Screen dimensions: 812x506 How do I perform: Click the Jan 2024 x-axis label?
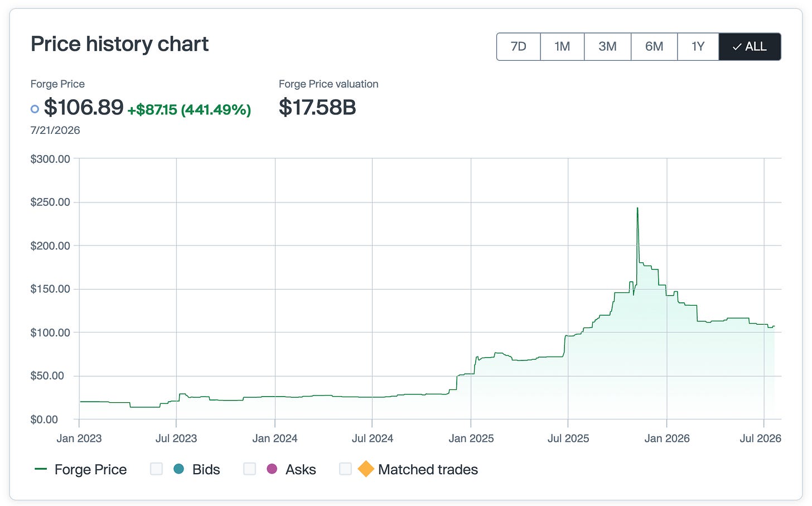(x=275, y=438)
